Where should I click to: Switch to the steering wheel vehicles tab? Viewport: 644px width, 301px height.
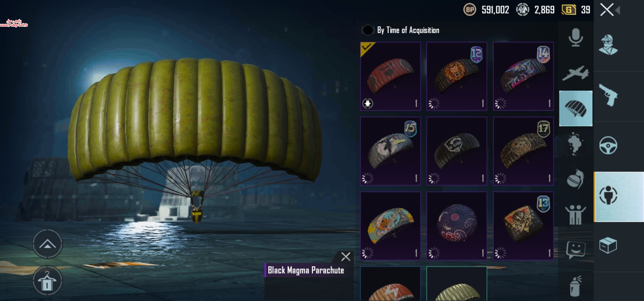[608, 145]
